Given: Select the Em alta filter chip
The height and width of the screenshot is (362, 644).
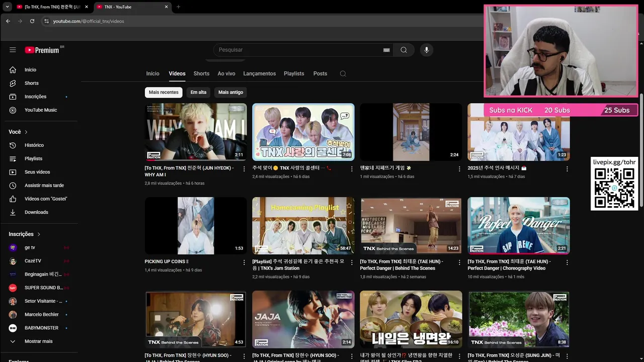Looking at the screenshot, I should pos(198,93).
